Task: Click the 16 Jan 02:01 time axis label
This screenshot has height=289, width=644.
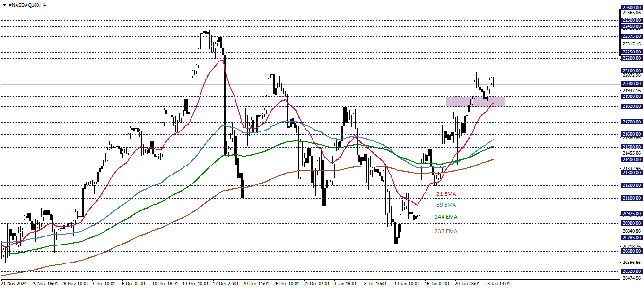Action: [x=438, y=284]
